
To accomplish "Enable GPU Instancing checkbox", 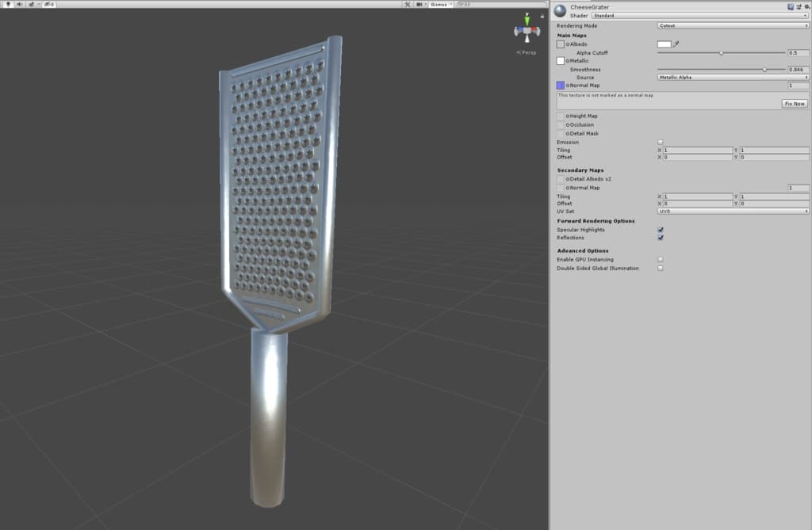I will pyautogui.click(x=661, y=259).
